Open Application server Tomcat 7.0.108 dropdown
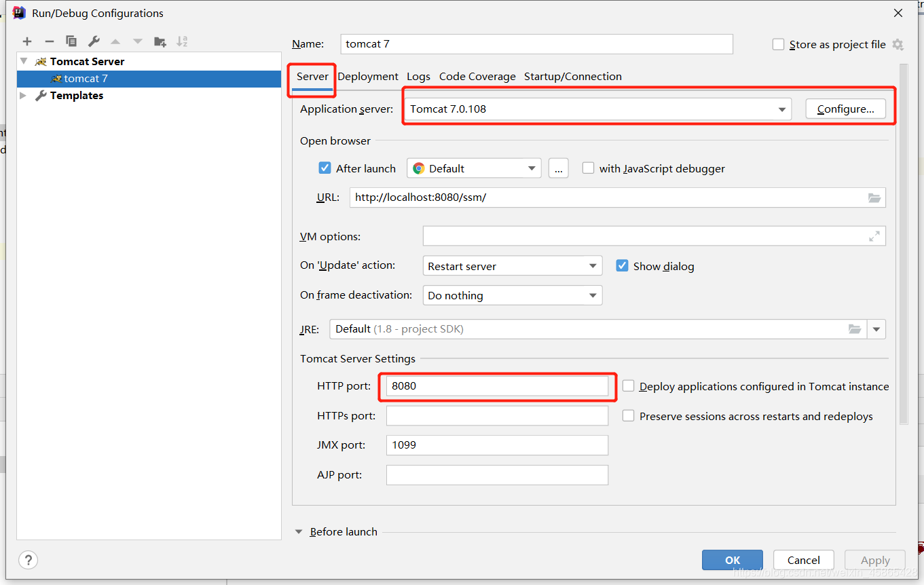 tap(598, 109)
